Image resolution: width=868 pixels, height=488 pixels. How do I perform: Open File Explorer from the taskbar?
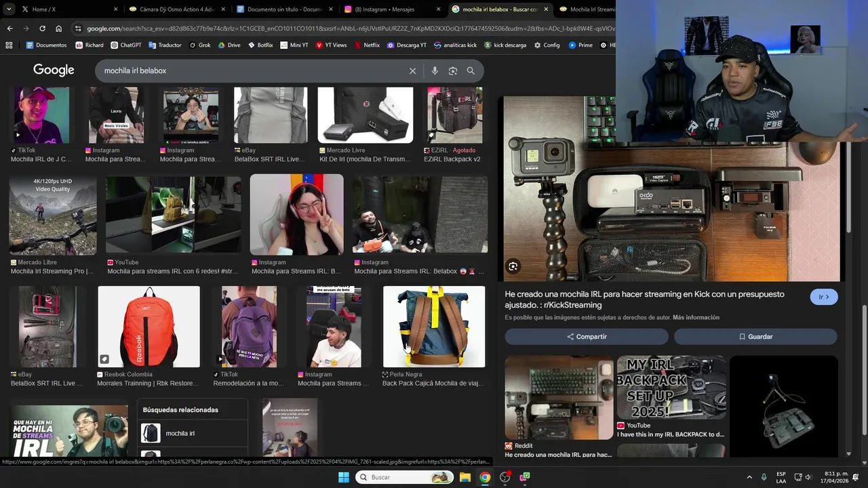[465, 477]
